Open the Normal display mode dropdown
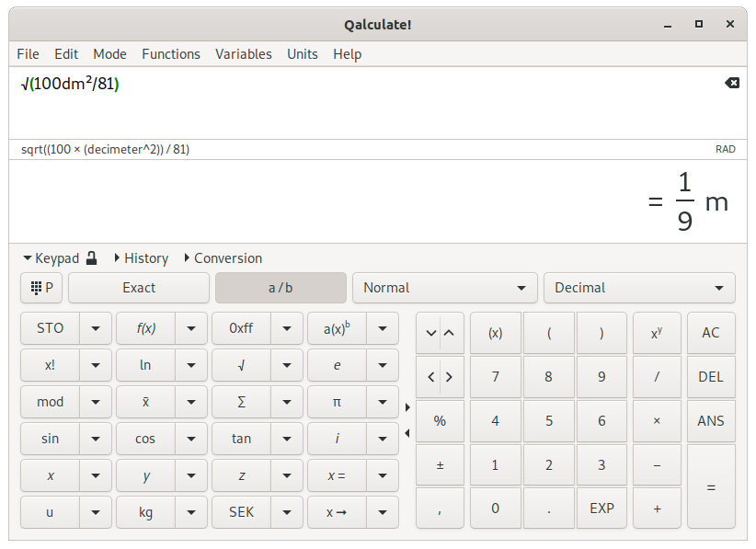 click(444, 288)
